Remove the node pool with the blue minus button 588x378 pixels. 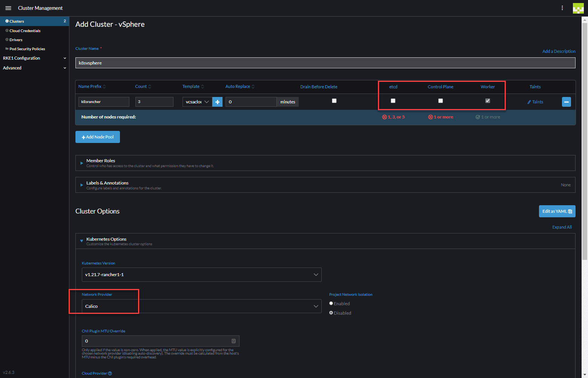pos(566,101)
